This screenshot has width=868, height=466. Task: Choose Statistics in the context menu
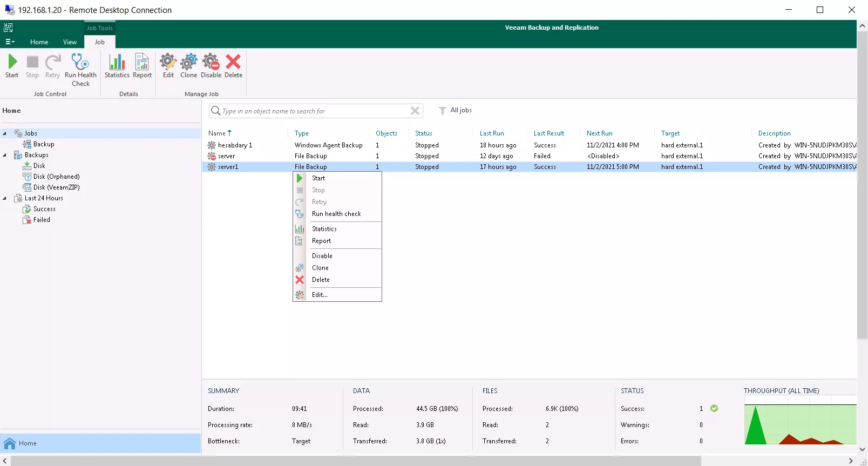click(337, 229)
